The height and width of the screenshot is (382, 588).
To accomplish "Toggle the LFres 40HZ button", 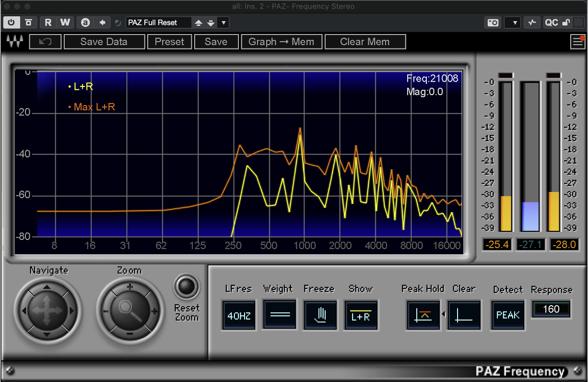I will [239, 315].
